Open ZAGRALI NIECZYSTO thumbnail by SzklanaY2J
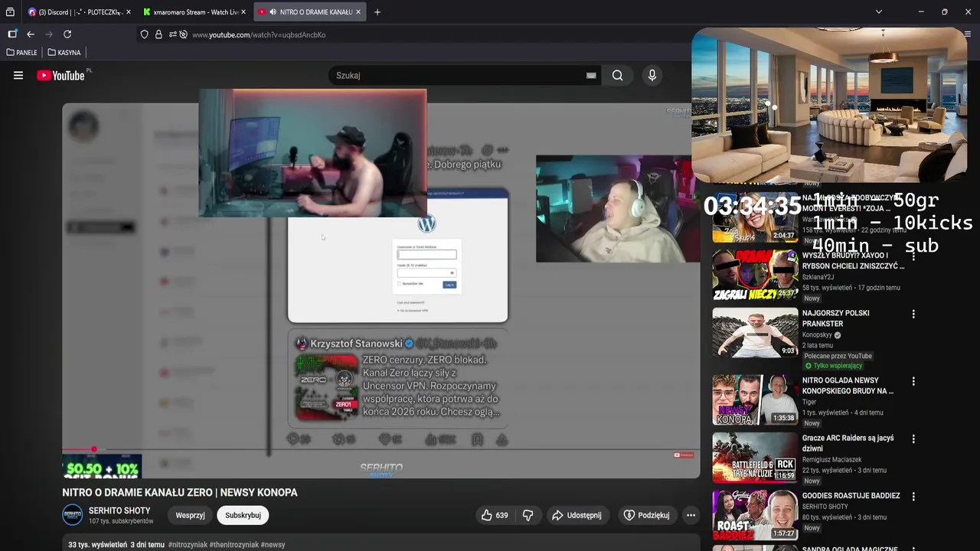This screenshot has width=980, height=551. click(x=755, y=274)
